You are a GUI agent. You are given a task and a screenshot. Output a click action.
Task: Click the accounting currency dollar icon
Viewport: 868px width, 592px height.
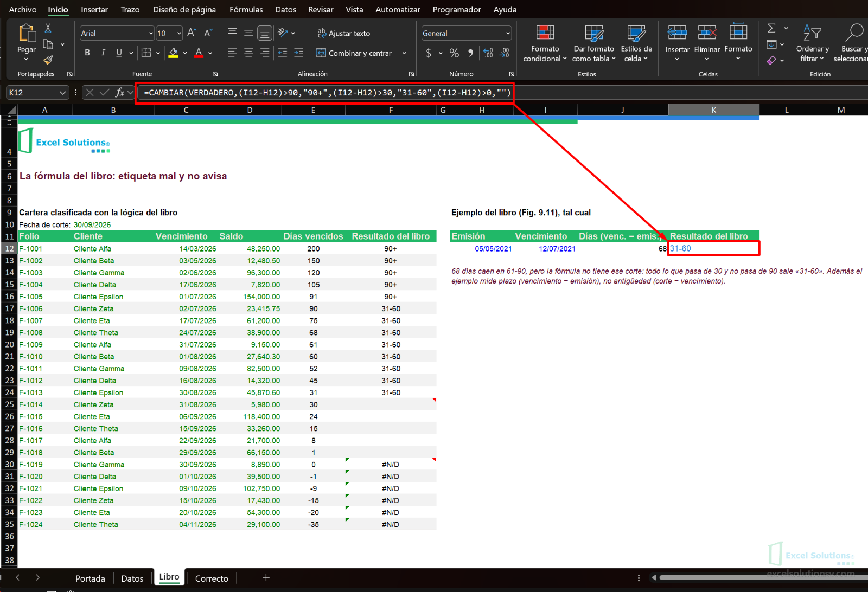point(429,53)
